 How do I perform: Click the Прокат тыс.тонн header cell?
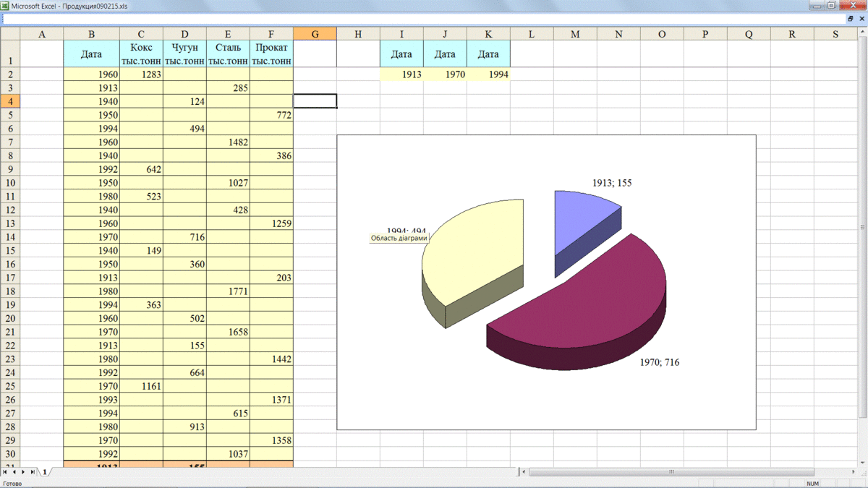(271, 54)
